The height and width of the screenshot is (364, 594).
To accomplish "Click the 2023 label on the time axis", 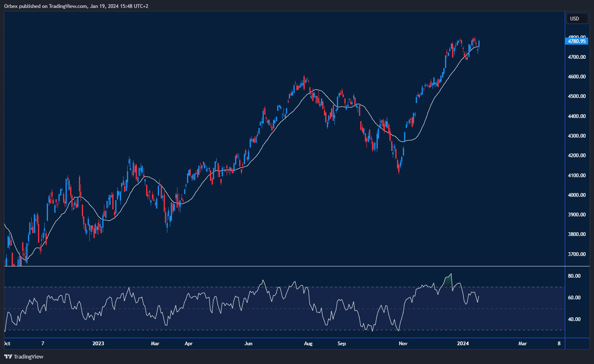I will pos(98,344).
